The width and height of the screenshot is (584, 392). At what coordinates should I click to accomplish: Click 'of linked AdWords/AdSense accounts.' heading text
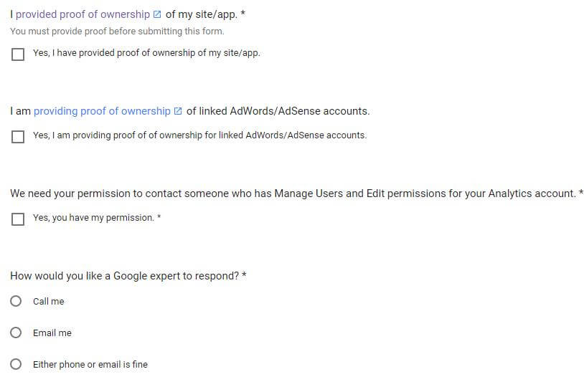tap(278, 111)
